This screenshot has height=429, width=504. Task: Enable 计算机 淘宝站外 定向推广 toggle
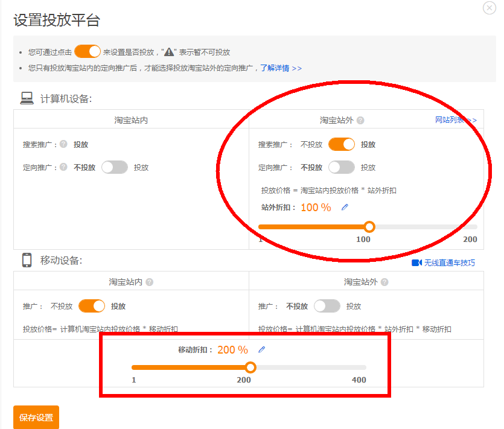(342, 168)
